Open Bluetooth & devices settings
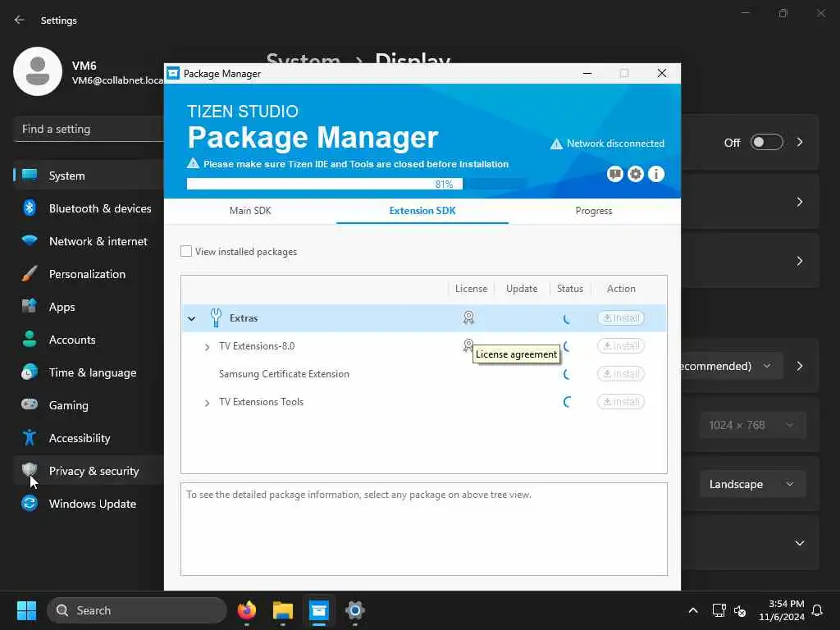 89,208
